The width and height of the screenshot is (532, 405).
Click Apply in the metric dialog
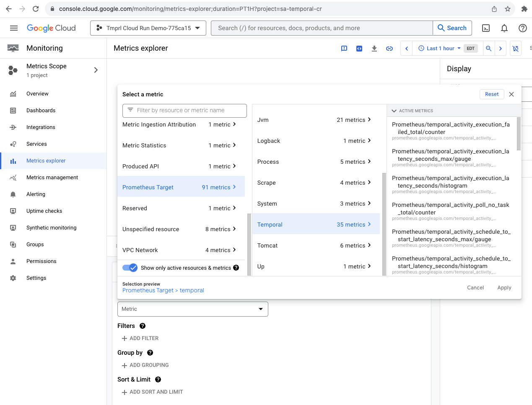coord(504,288)
